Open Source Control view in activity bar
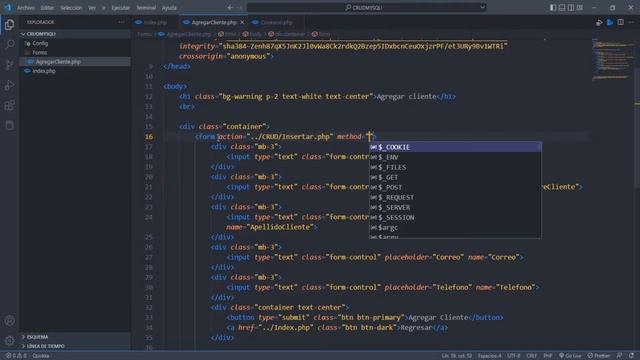640x360 pixels. (x=9, y=64)
